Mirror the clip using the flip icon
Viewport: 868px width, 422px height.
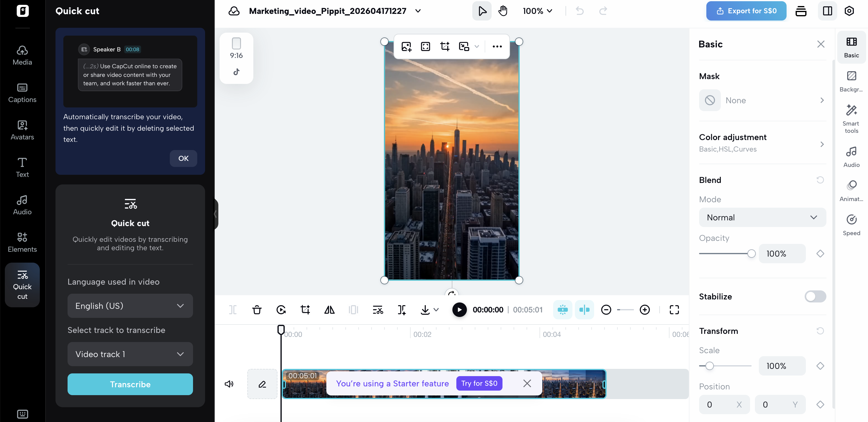[329, 310]
